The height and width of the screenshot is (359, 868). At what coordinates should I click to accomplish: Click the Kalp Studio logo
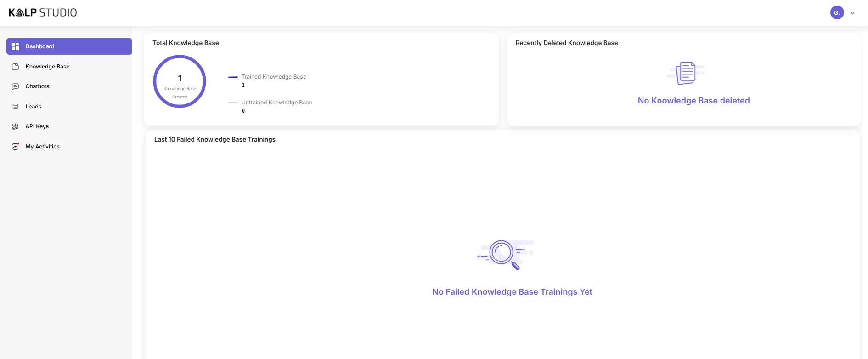pyautogui.click(x=43, y=13)
